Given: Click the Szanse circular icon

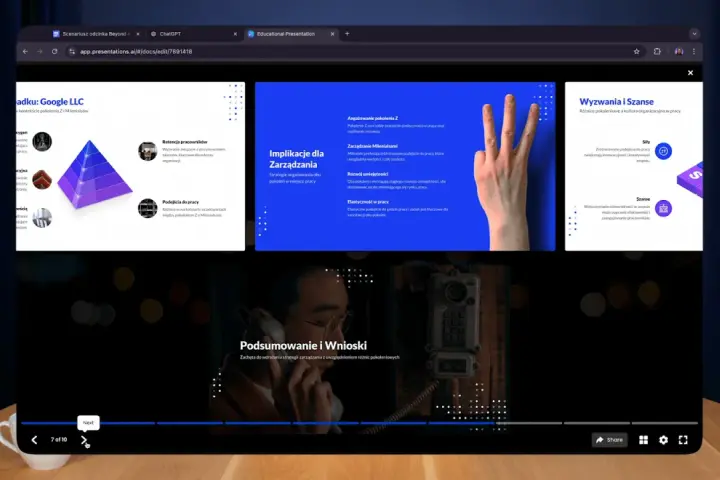Looking at the screenshot, I should click(x=663, y=209).
